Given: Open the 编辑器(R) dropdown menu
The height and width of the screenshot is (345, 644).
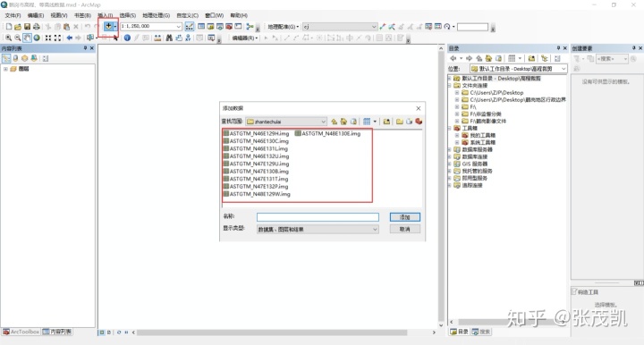Looking at the screenshot, I should coord(245,38).
